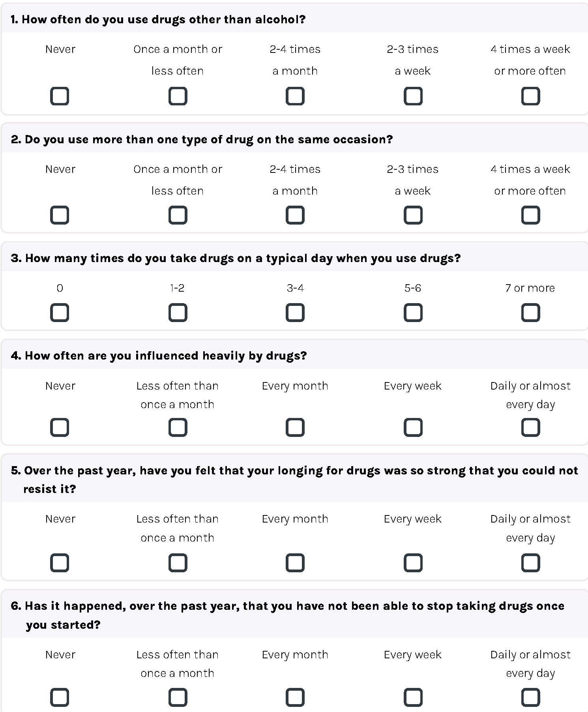Check 'Once a month or less often' for question 2
The height and width of the screenshot is (712, 588).
[x=178, y=215]
